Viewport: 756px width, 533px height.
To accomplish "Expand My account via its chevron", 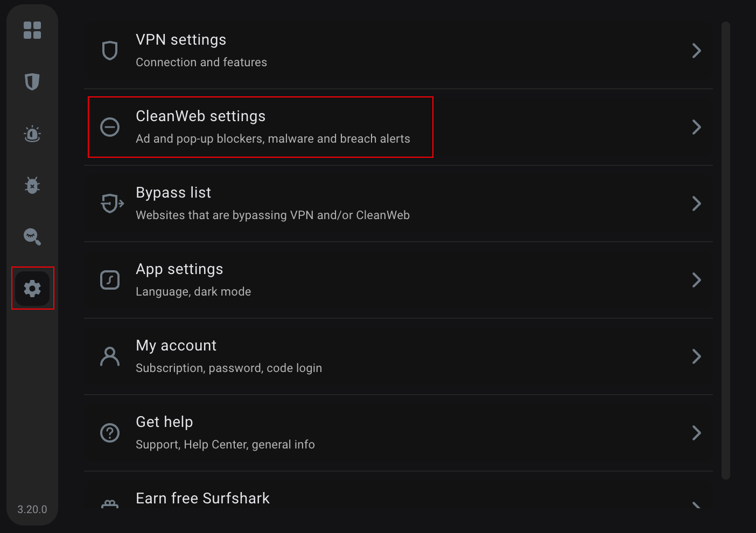I will pyautogui.click(x=696, y=356).
